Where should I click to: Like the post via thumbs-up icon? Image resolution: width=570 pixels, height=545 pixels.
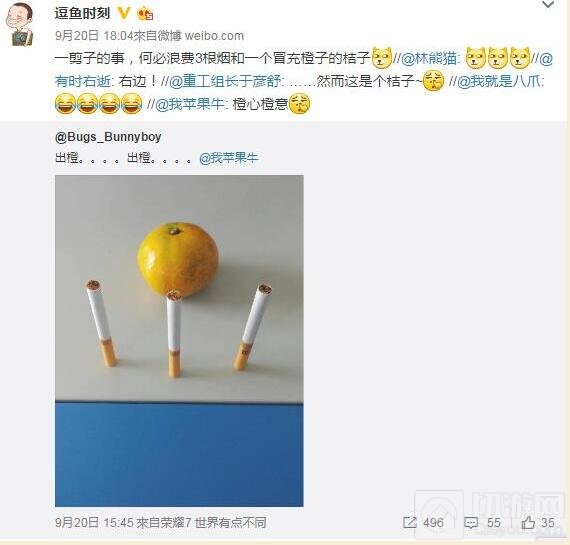pyautogui.click(x=528, y=522)
